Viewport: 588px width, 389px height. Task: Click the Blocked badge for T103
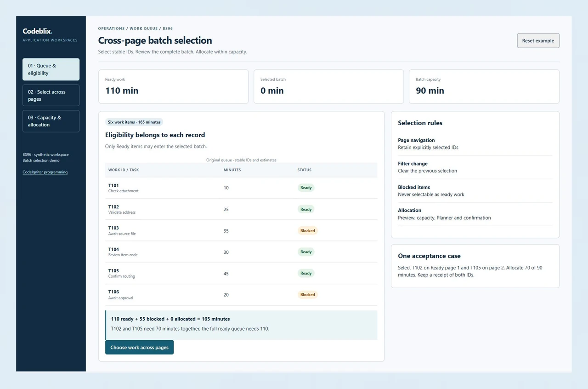pyautogui.click(x=308, y=230)
